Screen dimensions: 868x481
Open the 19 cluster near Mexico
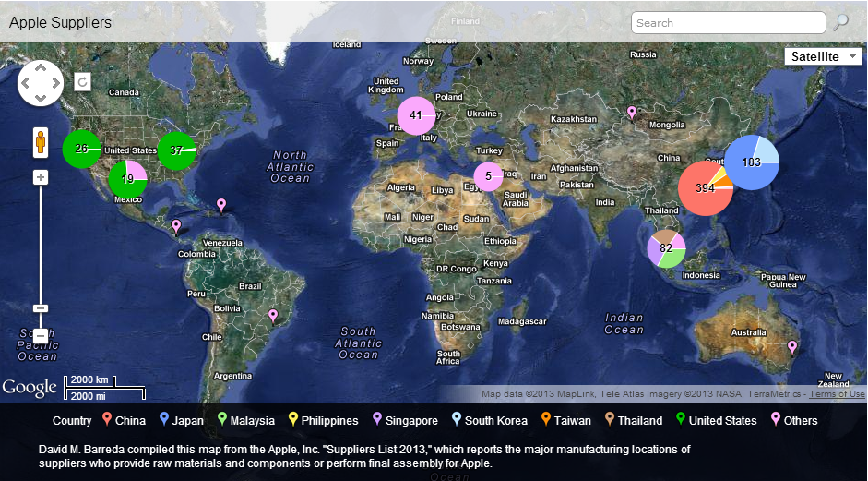click(127, 179)
